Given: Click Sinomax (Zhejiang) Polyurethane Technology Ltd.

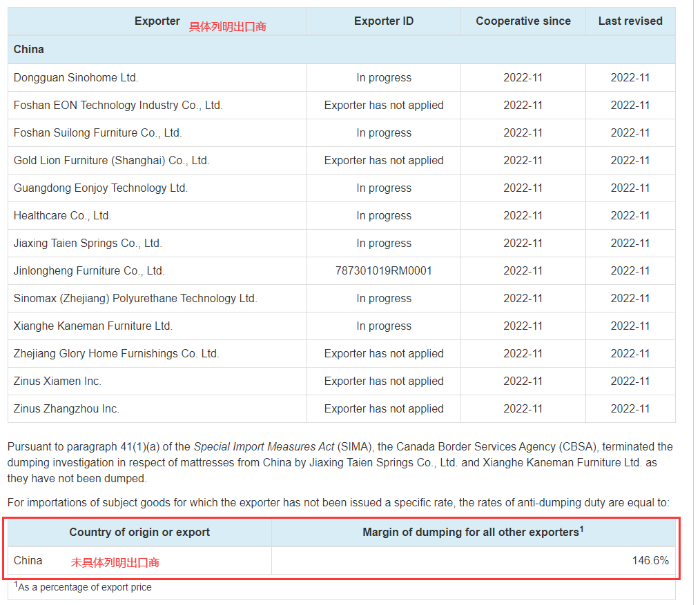Looking at the screenshot, I should click(135, 299).
